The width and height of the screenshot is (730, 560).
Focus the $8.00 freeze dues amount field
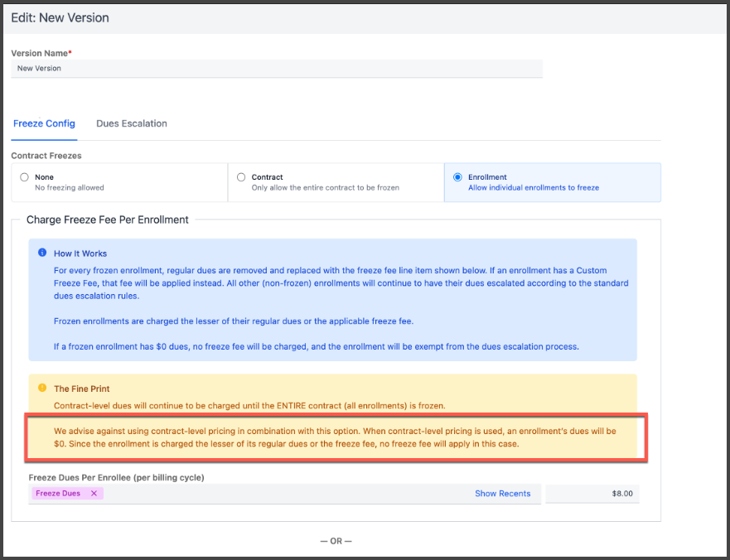pyautogui.click(x=592, y=494)
